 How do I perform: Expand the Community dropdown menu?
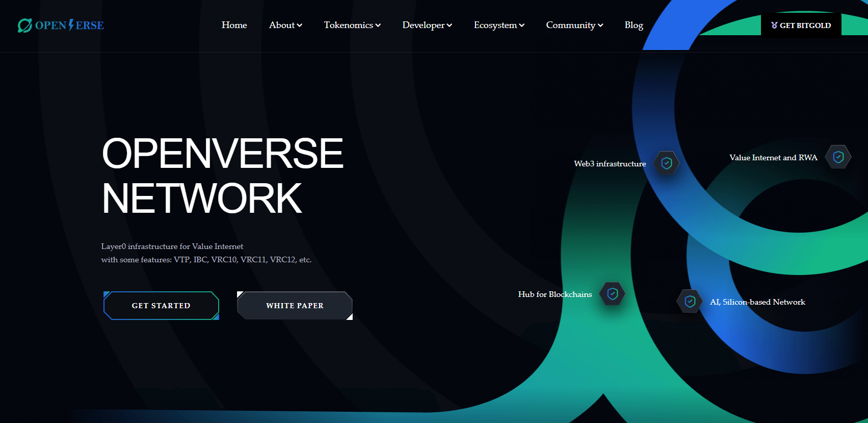(574, 25)
